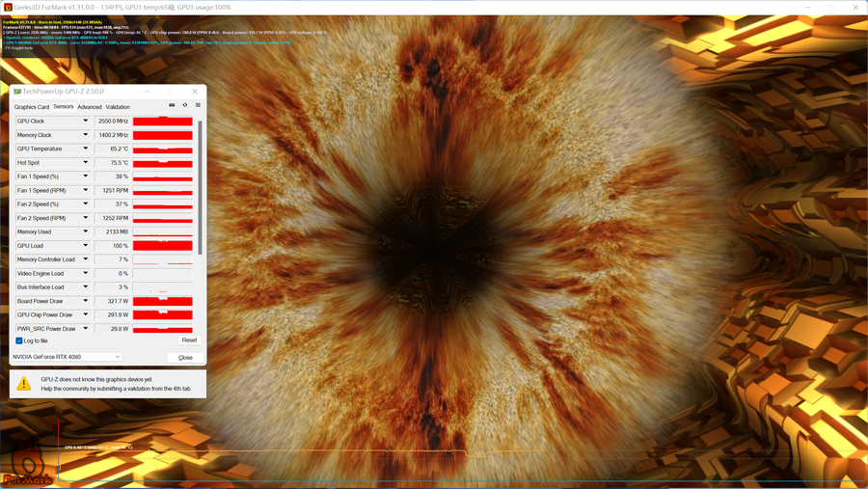868x489 pixels.
Task: Click the yellow warning triangle icon
Action: 24,384
